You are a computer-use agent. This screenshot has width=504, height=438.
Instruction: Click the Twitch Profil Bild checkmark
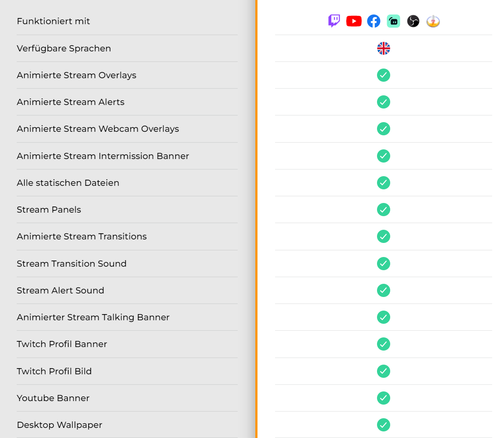coord(383,371)
